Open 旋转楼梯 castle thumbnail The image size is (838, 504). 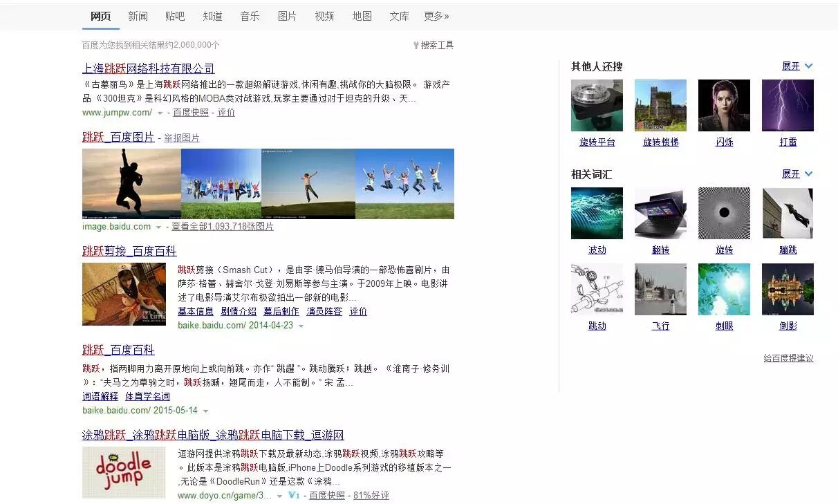pos(660,105)
